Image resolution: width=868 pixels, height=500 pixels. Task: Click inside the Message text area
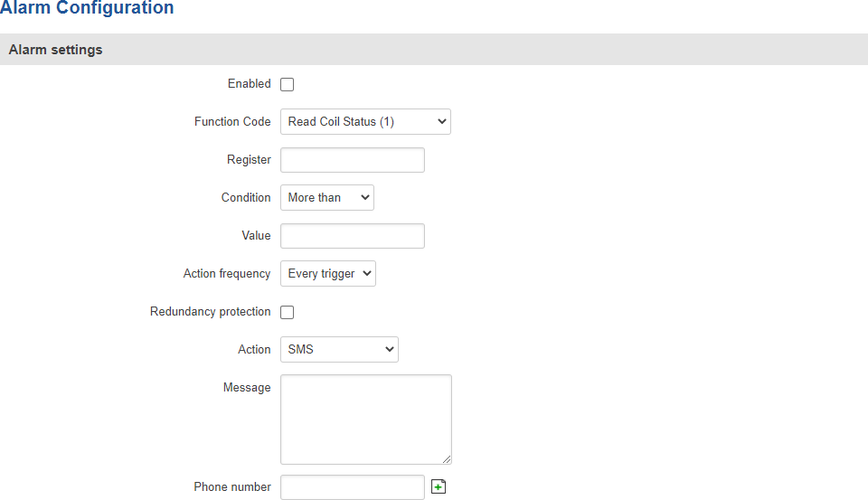pos(365,419)
